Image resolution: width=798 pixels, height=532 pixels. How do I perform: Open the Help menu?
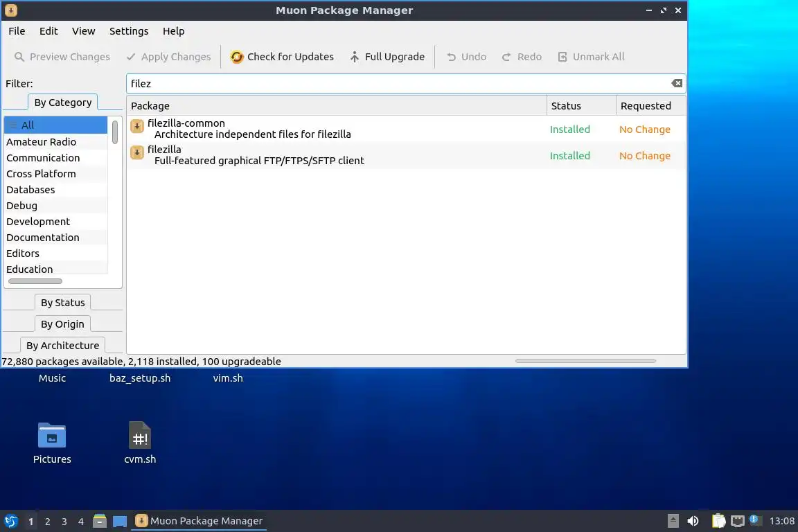click(x=174, y=31)
